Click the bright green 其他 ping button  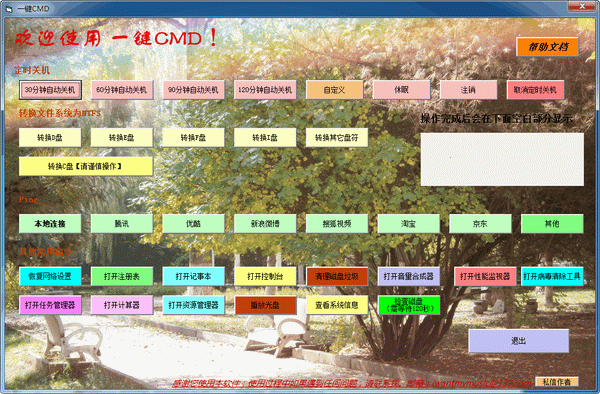click(552, 224)
